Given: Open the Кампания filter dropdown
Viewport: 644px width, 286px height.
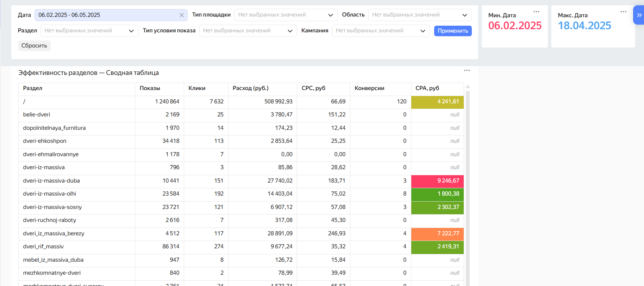Looking at the screenshot, I should click(x=380, y=31).
